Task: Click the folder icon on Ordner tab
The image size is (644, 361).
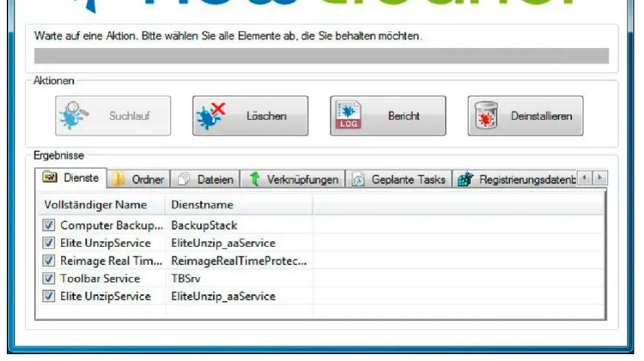Action: (118, 179)
